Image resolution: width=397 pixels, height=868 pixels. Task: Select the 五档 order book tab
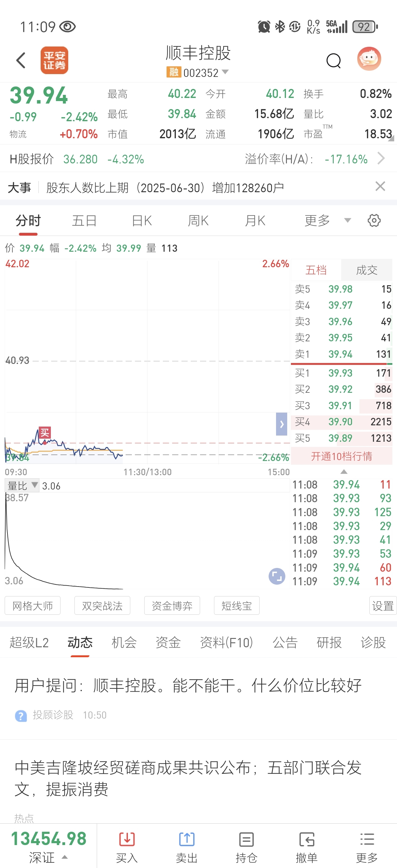tap(316, 270)
